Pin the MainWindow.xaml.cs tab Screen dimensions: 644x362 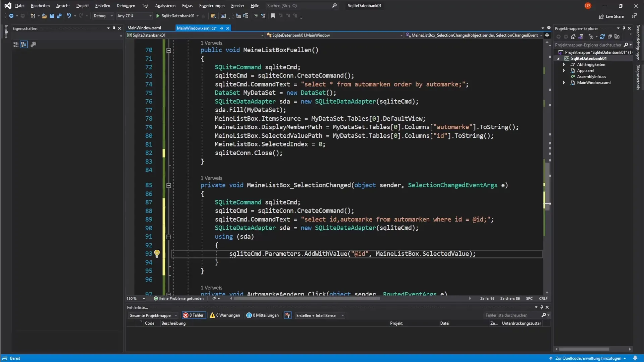point(221,28)
